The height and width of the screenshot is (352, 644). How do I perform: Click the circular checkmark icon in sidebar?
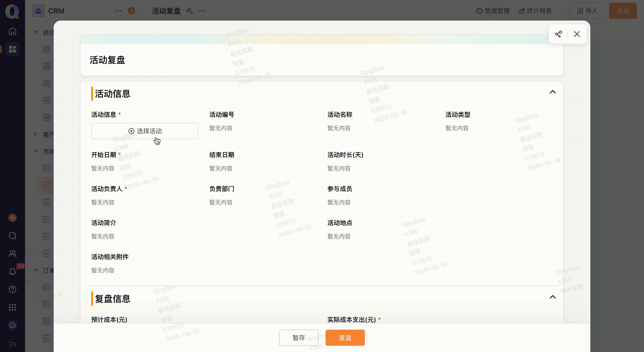pyautogui.click(x=13, y=325)
